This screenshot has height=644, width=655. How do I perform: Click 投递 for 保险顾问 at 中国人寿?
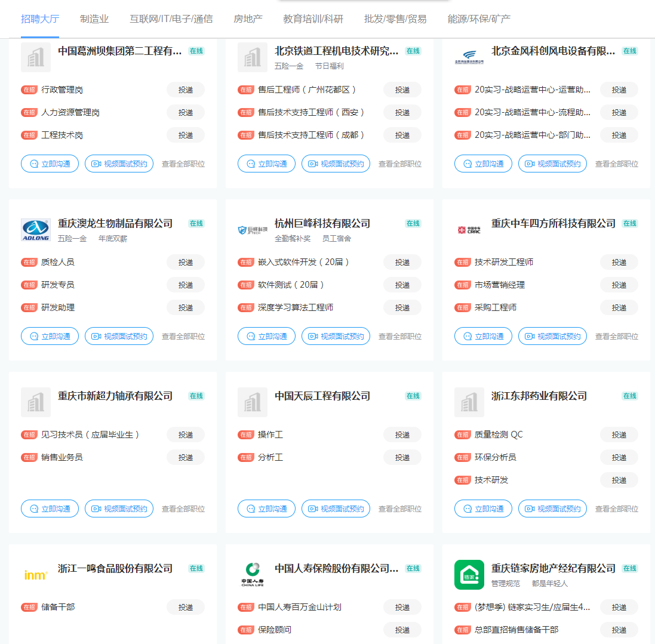402,629
